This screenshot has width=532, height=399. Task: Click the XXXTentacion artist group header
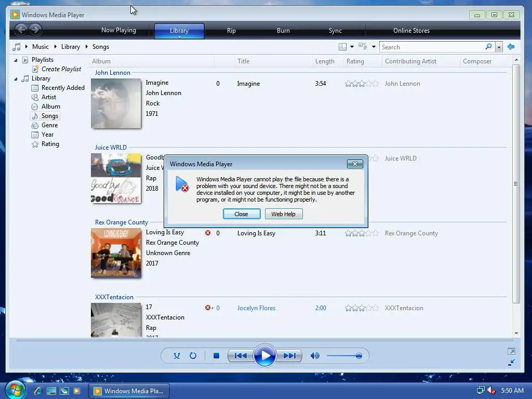114,297
